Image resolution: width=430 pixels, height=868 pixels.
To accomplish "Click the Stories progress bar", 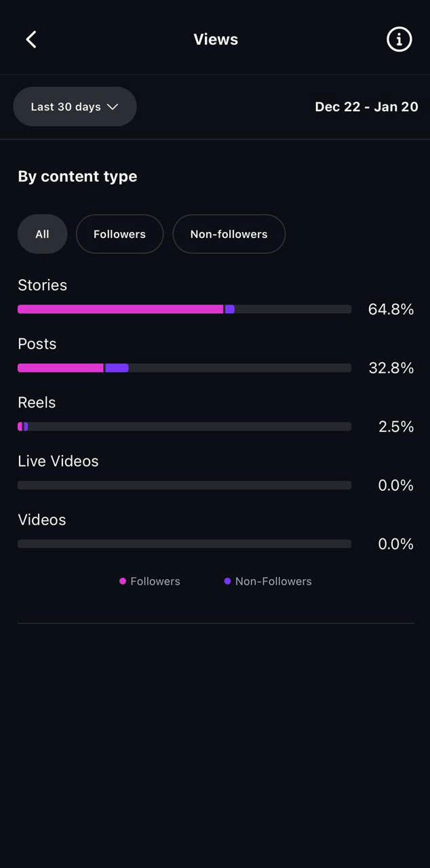I will (x=184, y=309).
